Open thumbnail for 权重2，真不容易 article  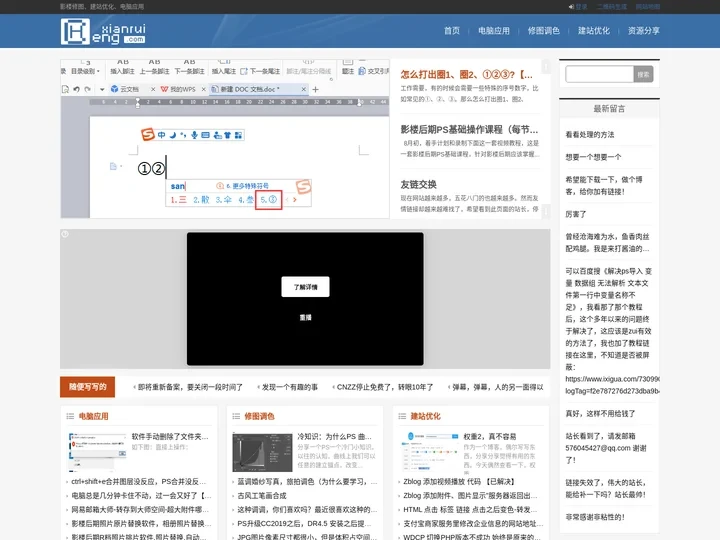pyautogui.click(x=428, y=452)
